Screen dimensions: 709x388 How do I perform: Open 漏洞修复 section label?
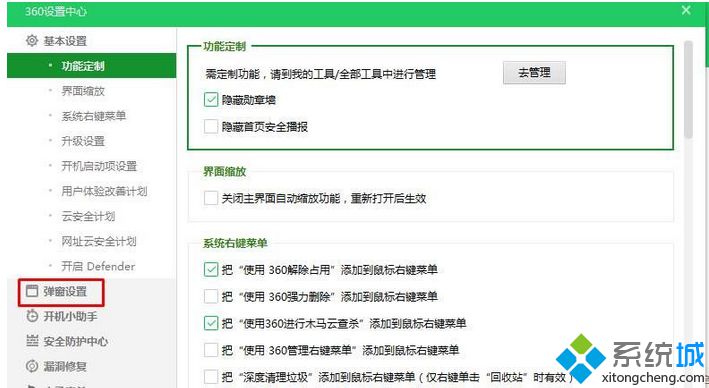[65, 366]
